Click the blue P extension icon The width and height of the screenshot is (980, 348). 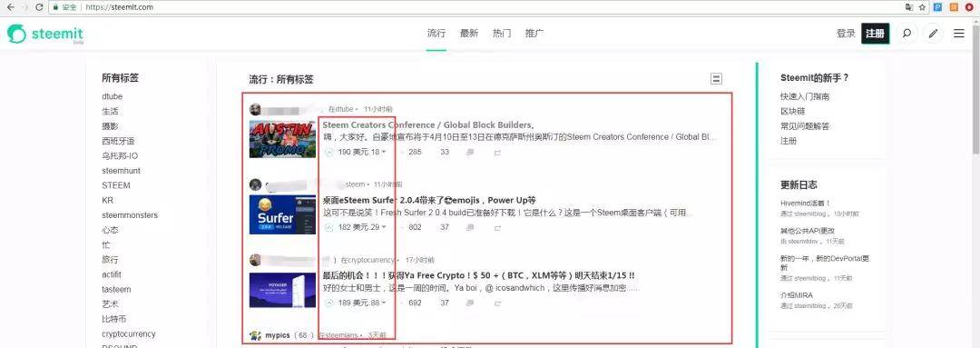pyautogui.click(x=938, y=7)
